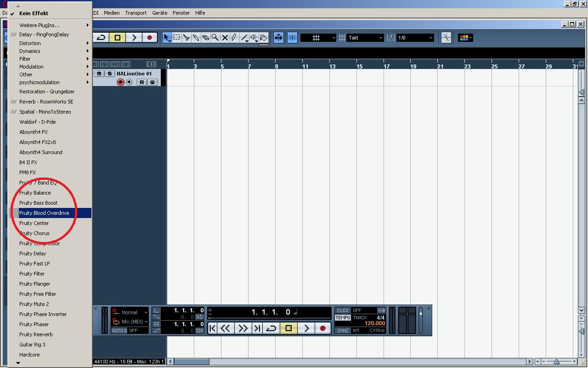Open the Transport menu

pos(136,13)
